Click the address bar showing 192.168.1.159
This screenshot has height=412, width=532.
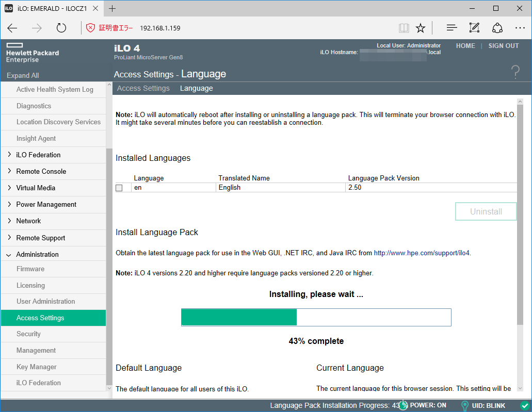tap(160, 28)
